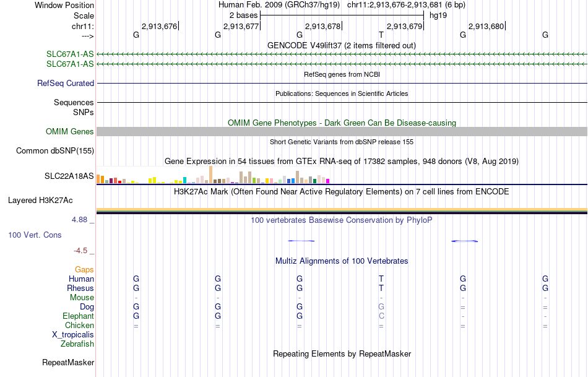
Task: Click the 4.88 upper scale value
Action: point(79,219)
